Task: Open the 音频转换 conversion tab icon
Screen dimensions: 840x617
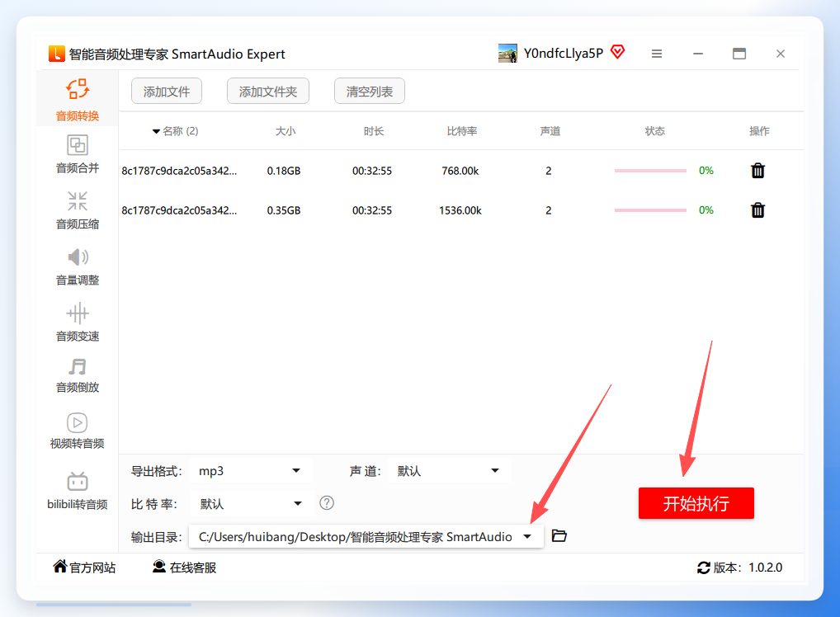Action: coord(78,89)
